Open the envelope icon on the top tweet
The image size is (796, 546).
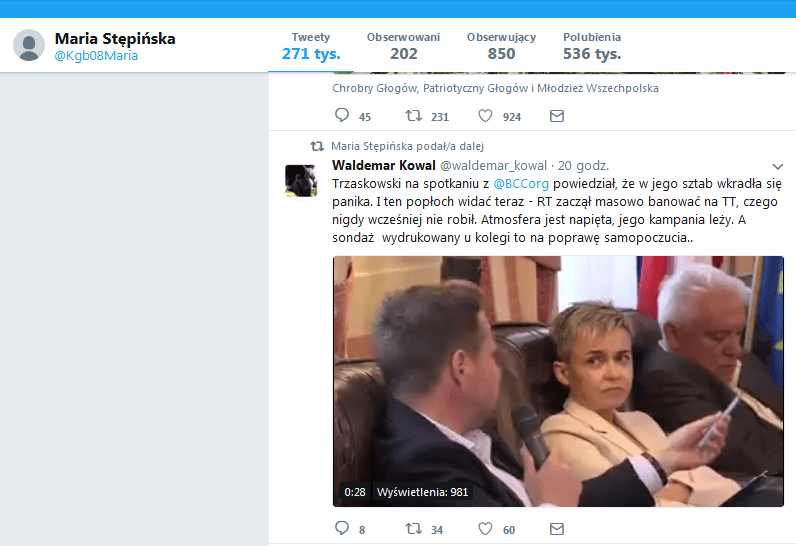click(557, 116)
